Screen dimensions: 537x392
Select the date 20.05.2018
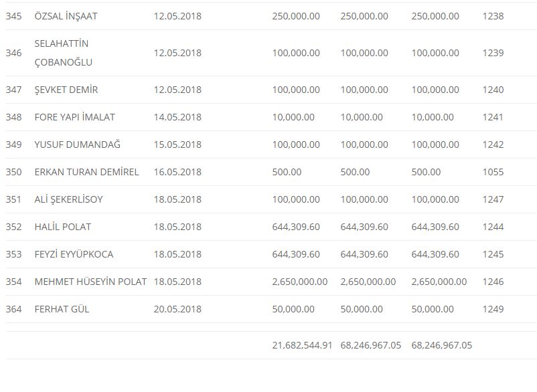pos(177,309)
